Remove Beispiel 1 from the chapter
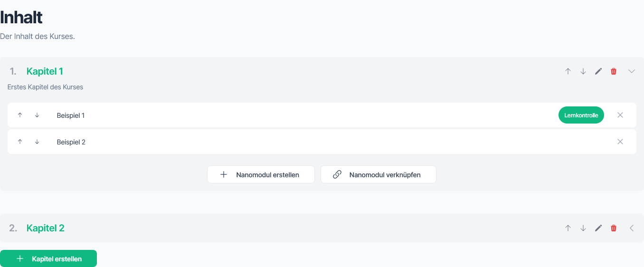The height and width of the screenshot is (267, 644). [620, 115]
